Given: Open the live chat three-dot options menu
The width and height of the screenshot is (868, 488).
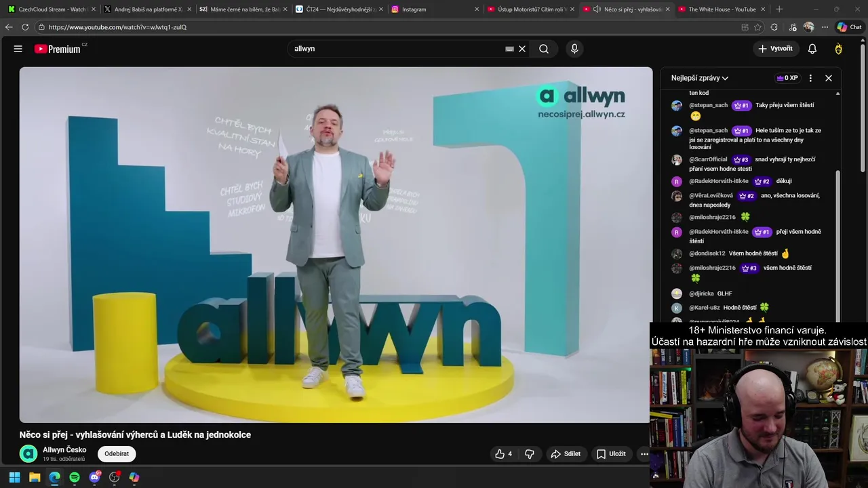Looking at the screenshot, I should (x=810, y=78).
